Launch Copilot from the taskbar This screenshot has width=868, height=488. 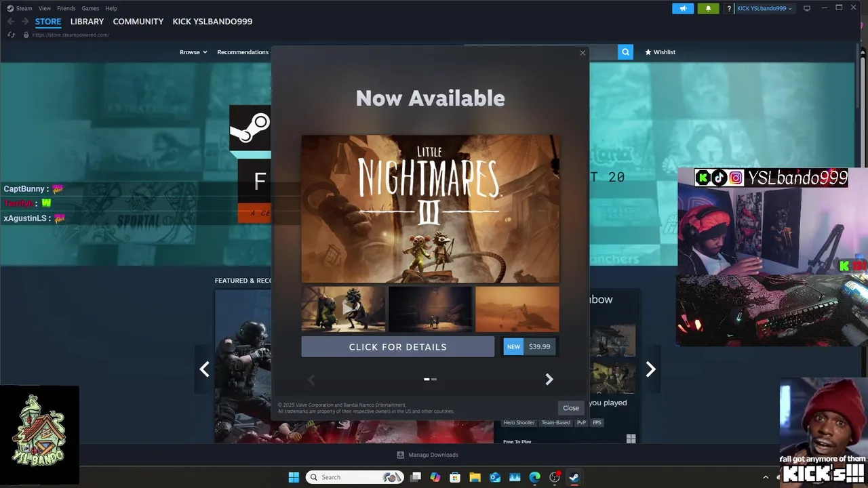point(435,477)
